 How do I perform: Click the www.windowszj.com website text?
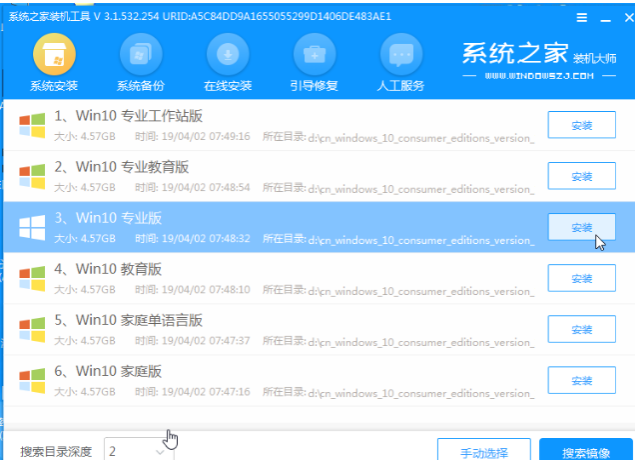tap(539, 76)
